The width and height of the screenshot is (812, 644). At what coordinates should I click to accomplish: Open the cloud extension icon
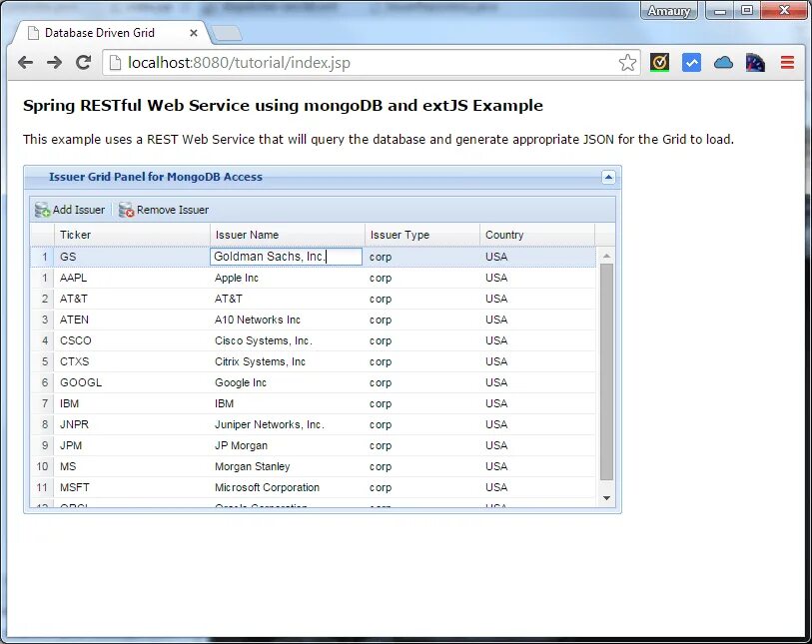pyautogui.click(x=723, y=63)
